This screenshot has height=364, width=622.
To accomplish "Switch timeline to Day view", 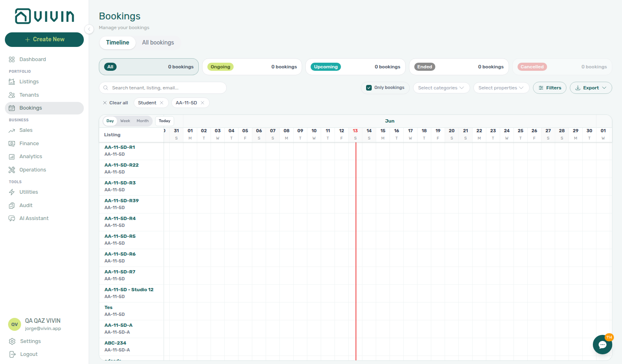I will pyautogui.click(x=110, y=121).
